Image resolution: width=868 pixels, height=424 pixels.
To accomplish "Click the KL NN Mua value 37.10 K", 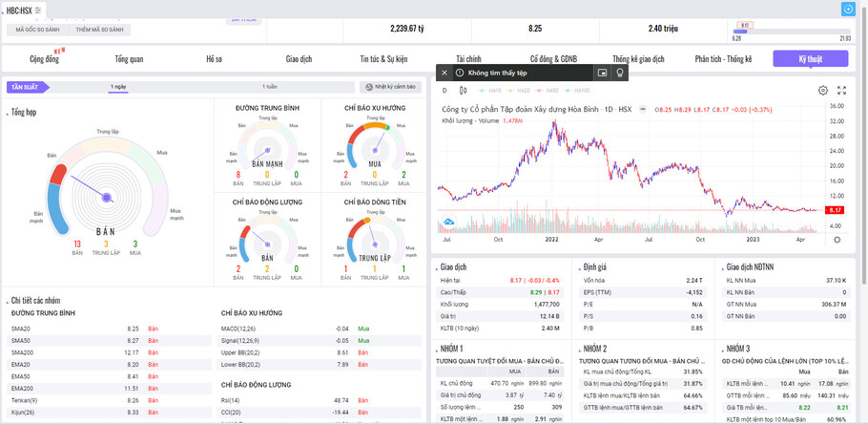I will pos(837,281).
